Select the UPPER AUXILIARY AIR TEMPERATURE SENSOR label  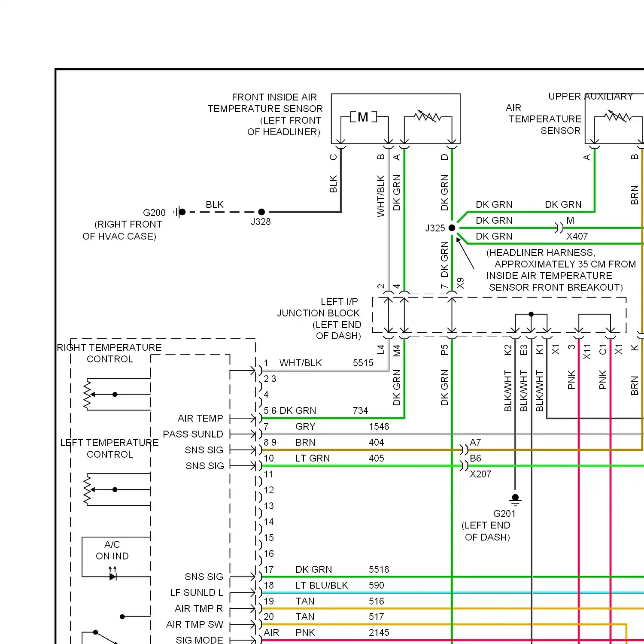tap(569, 113)
